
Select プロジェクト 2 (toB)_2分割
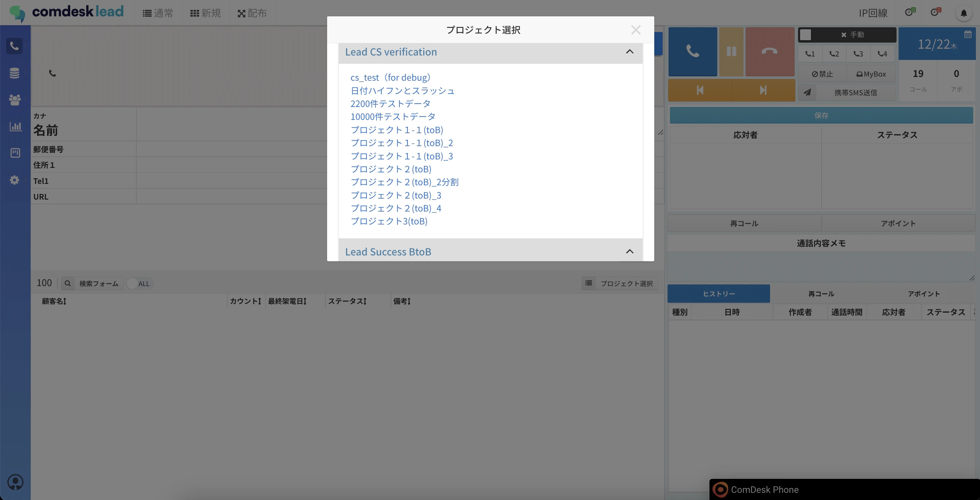tap(404, 182)
